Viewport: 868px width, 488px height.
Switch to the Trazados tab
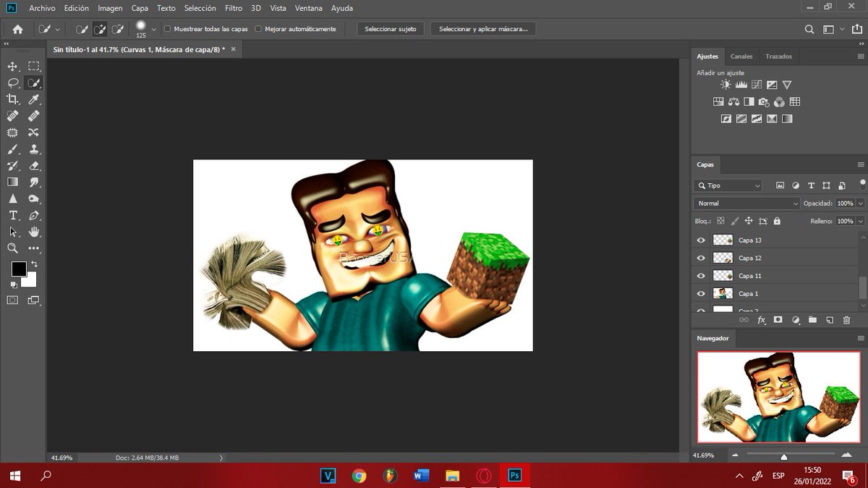[x=779, y=56]
